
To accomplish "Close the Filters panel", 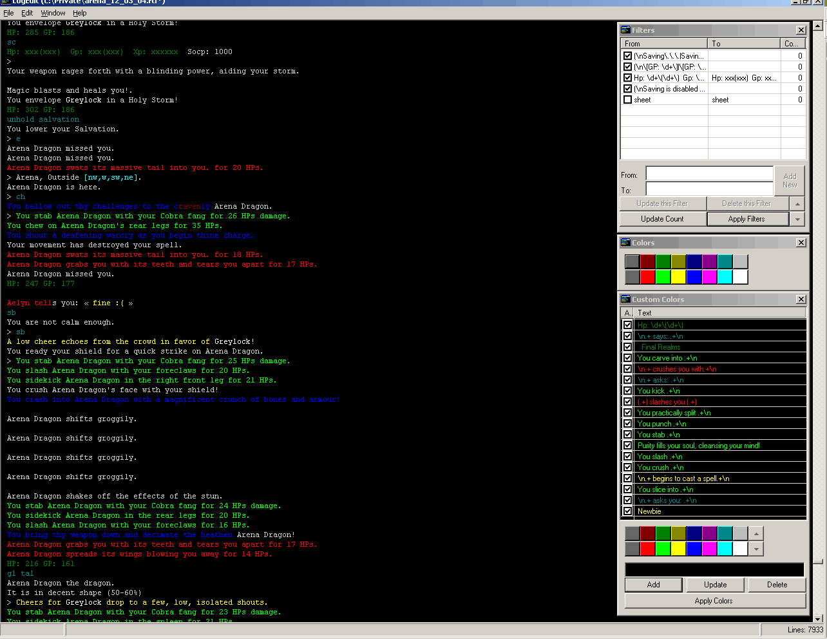I will (x=801, y=30).
